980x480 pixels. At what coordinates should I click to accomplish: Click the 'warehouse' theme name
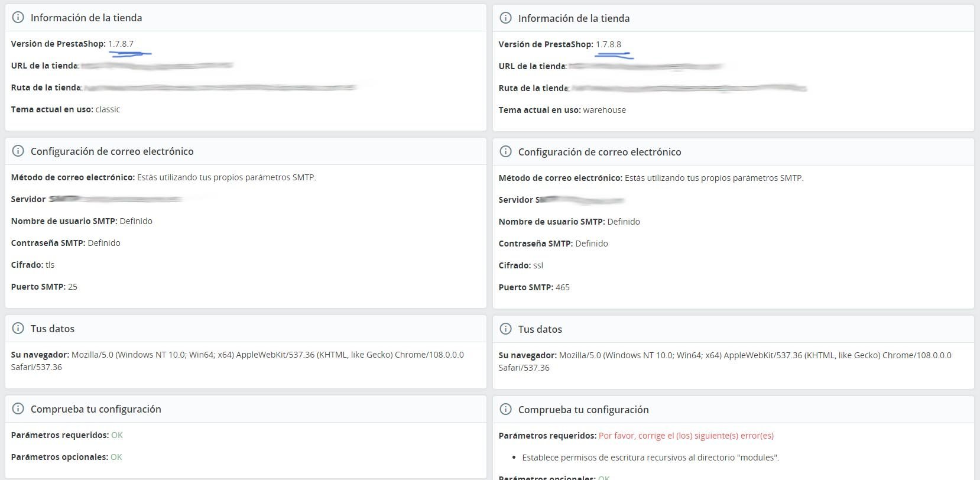pos(604,110)
